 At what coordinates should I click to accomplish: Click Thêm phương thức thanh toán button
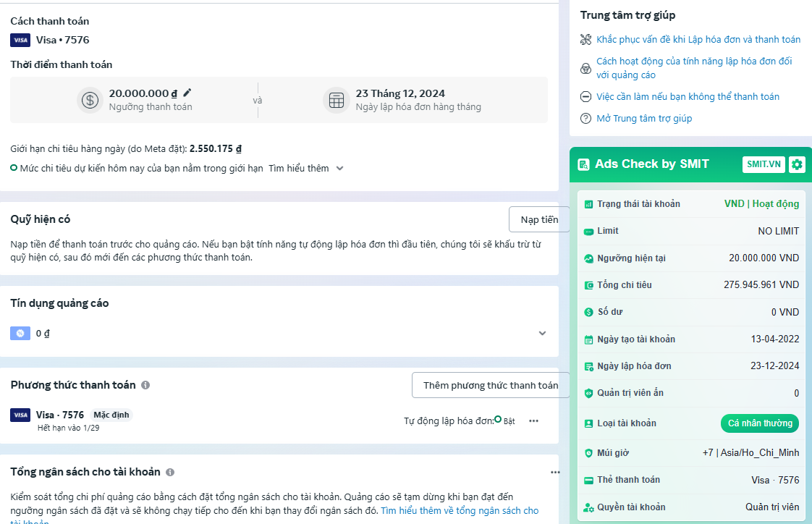pos(490,385)
